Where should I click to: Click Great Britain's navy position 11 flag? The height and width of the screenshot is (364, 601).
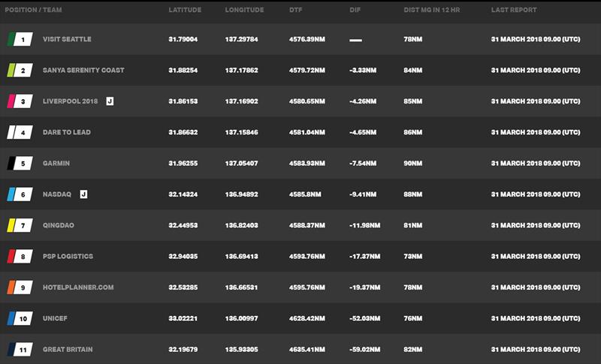pos(20,349)
